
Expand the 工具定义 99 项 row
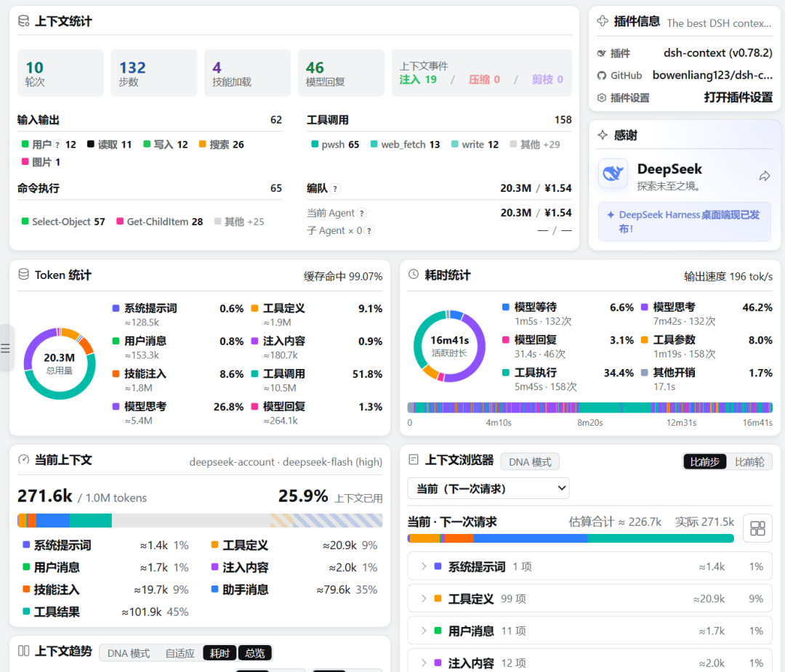[589, 599]
